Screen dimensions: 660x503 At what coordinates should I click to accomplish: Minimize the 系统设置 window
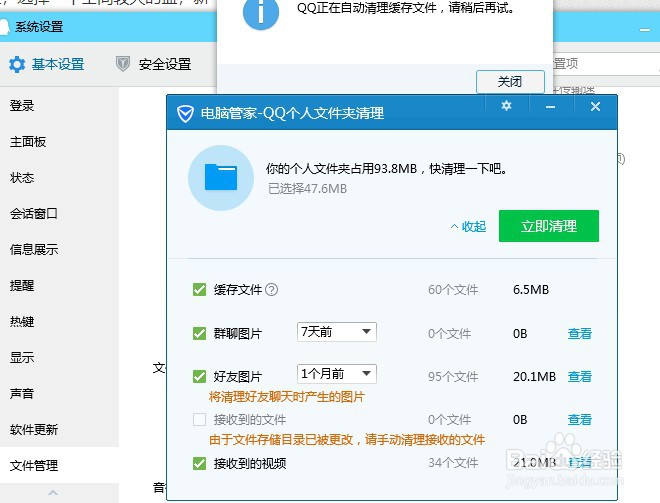click(x=644, y=30)
